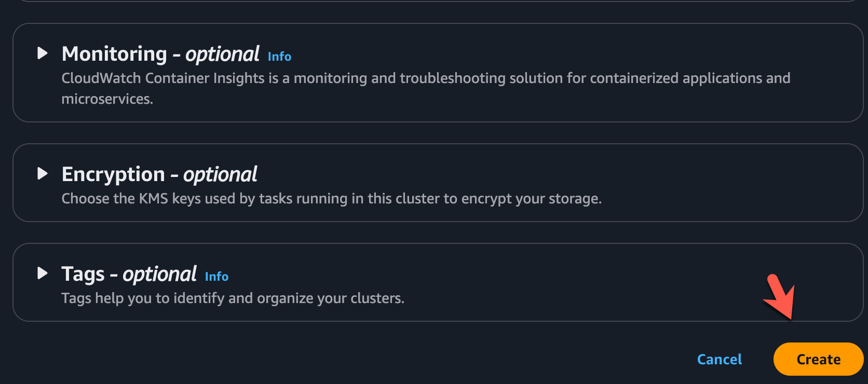Viewport: 868px width, 384px height.
Task: Expand the Monitoring section triangle
Action: coord(43,53)
